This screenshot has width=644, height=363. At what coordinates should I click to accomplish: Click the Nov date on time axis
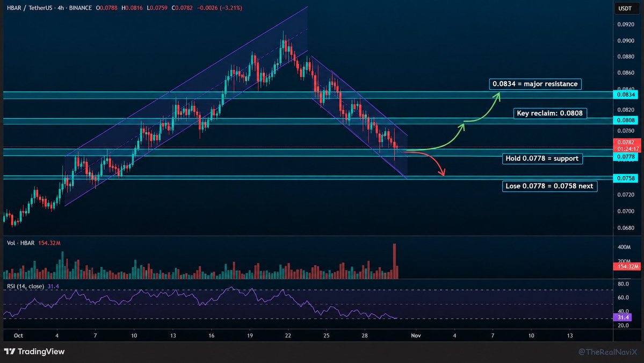coord(416,336)
